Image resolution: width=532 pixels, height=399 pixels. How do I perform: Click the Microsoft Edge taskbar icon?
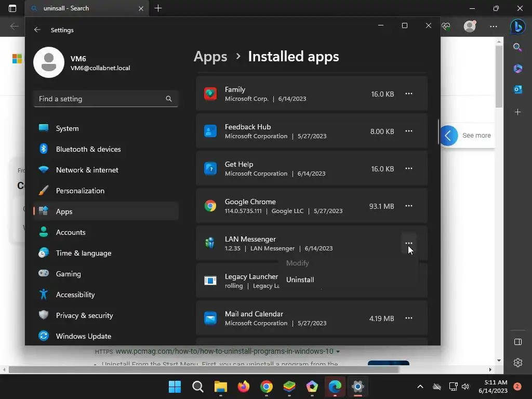pos(335,387)
